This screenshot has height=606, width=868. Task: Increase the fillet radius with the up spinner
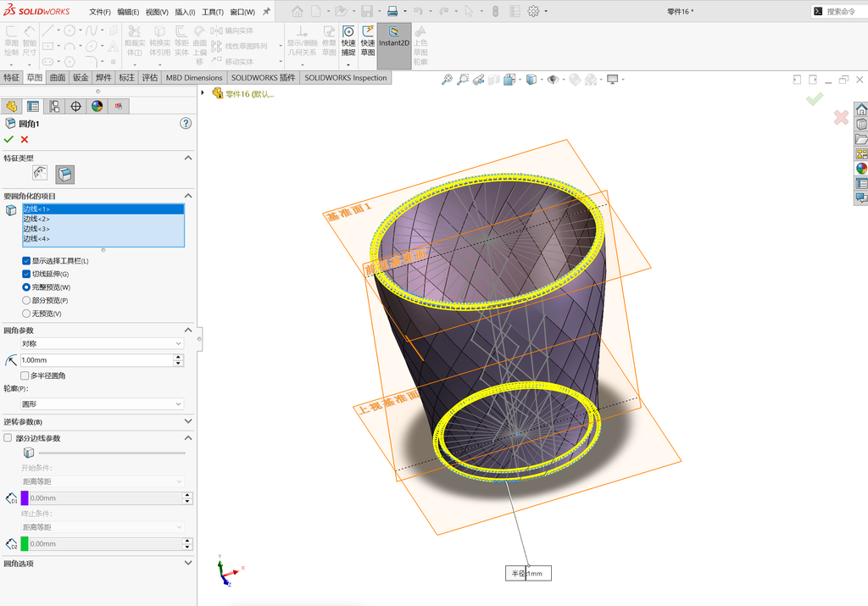coord(178,357)
